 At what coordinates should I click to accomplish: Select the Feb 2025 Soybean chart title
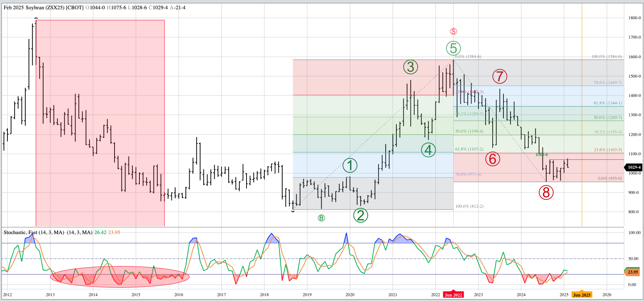point(43,7)
